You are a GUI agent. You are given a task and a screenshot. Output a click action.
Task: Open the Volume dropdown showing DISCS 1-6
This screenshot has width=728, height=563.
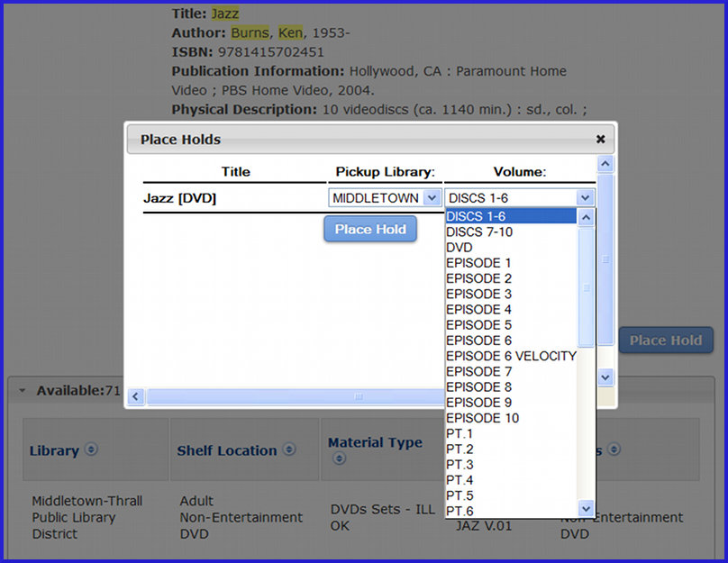point(520,197)
